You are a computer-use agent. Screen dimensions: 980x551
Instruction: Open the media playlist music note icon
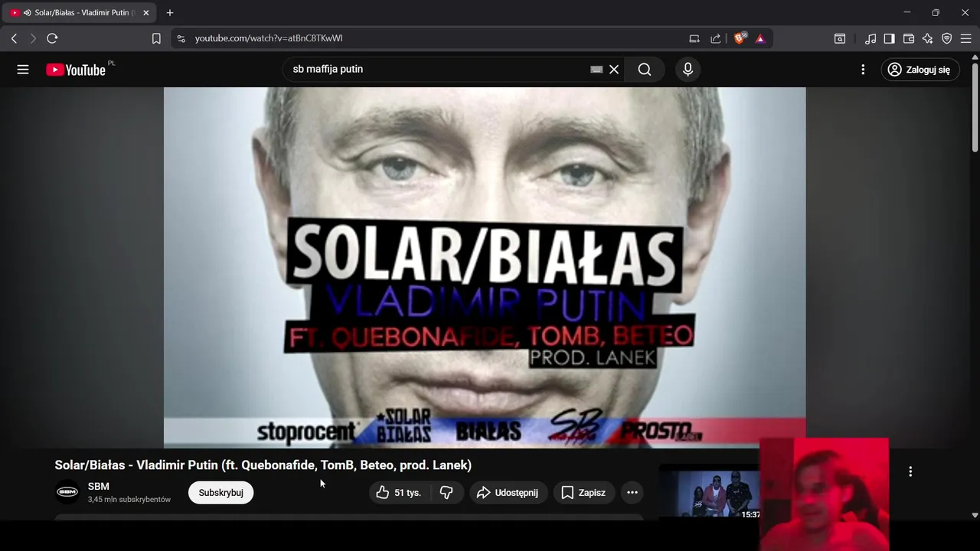click(871, 38)
